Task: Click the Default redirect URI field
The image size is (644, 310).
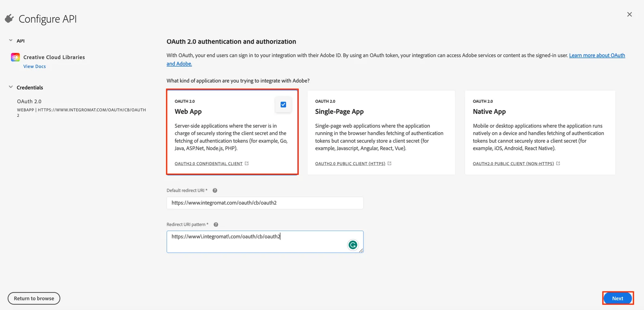Action: click(x=265, y=203)
